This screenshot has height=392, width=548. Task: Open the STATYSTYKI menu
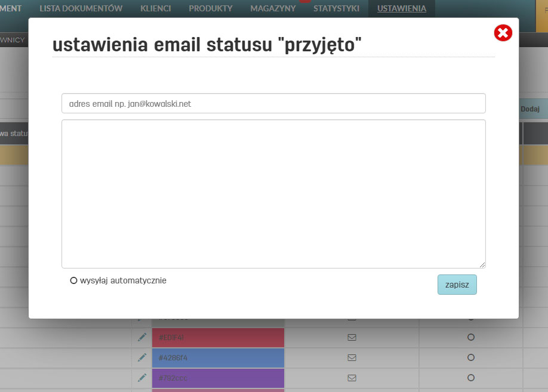[x=336, y=9]
